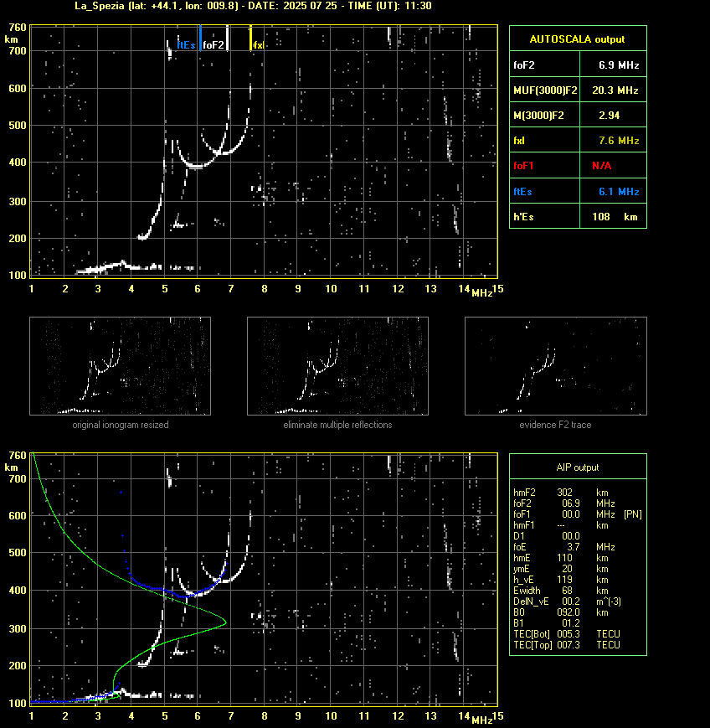This screenshot has height=728, width=710.
Task: Select the AIP output header
Action: [x=578, y=467]
